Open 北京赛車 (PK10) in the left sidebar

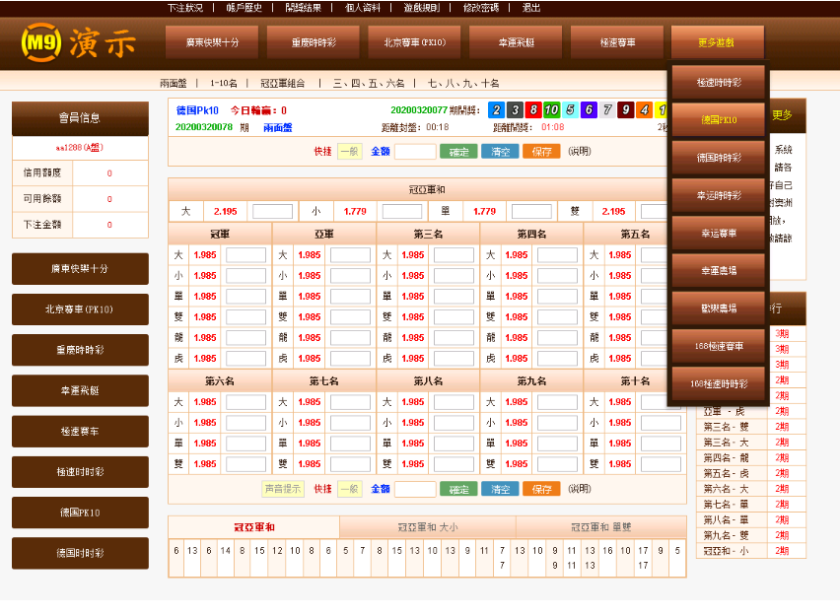coord(80,309)
